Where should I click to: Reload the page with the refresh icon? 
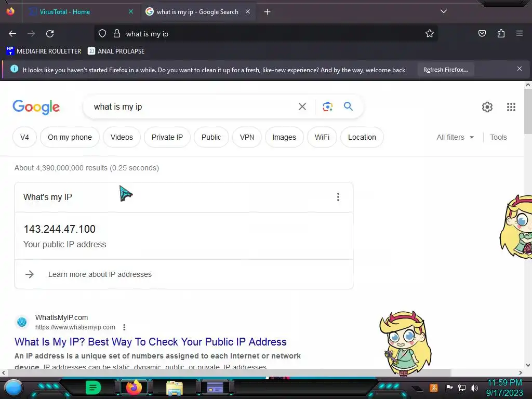click(x=50, y=34)
